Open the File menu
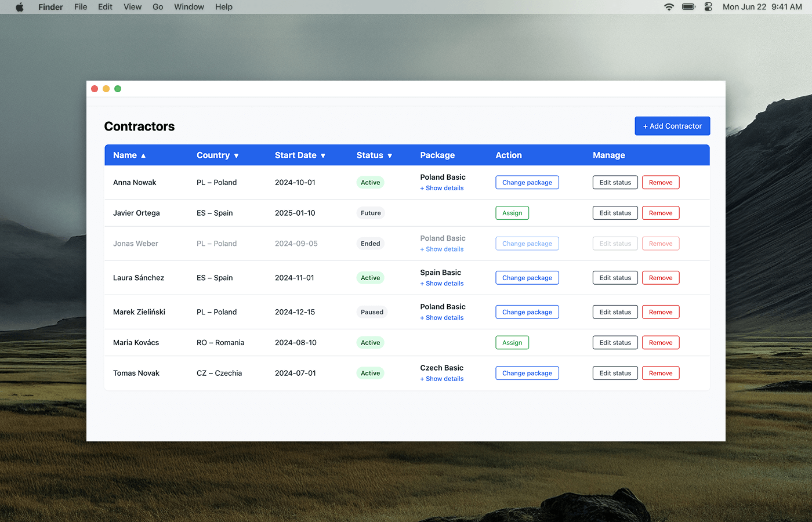 coord(81,7)
